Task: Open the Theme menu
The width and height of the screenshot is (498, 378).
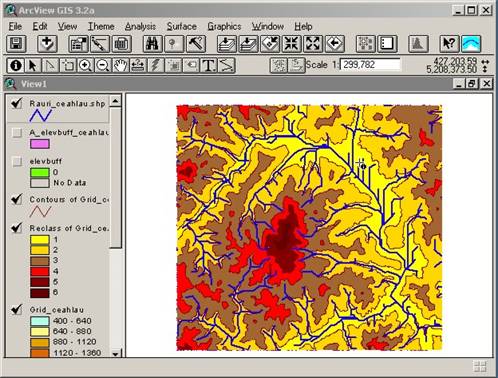Action: pos(101,26)
